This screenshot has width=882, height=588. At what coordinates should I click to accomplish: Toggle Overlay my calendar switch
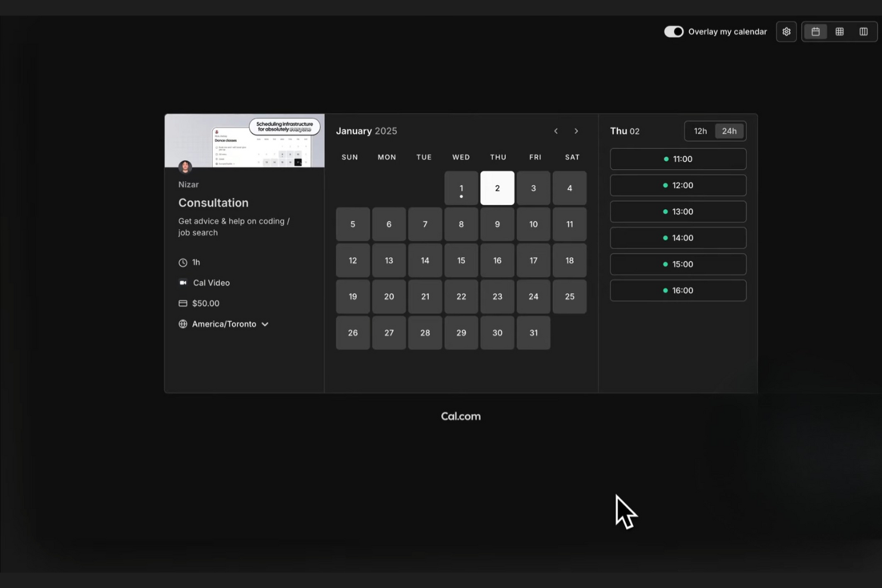click(674, 32)
